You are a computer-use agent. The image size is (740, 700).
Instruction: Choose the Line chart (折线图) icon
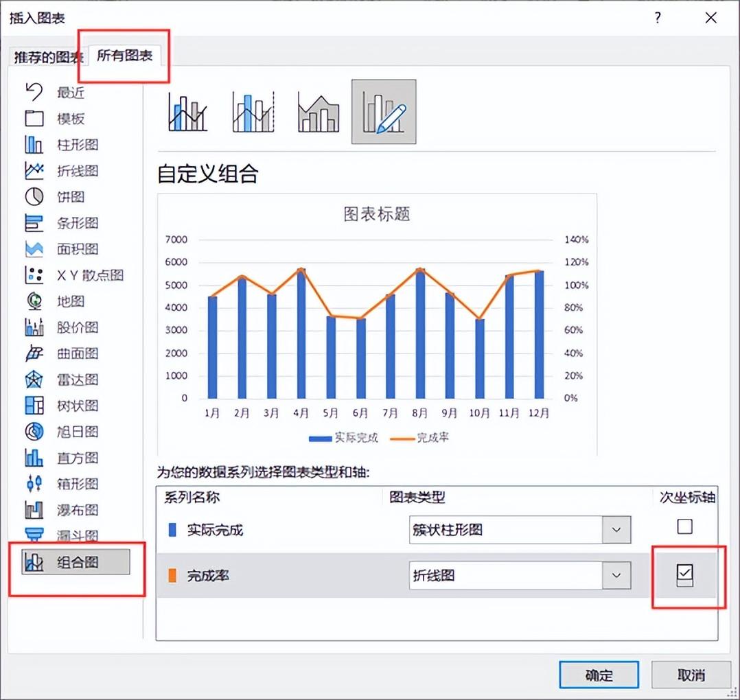[34, 170]
